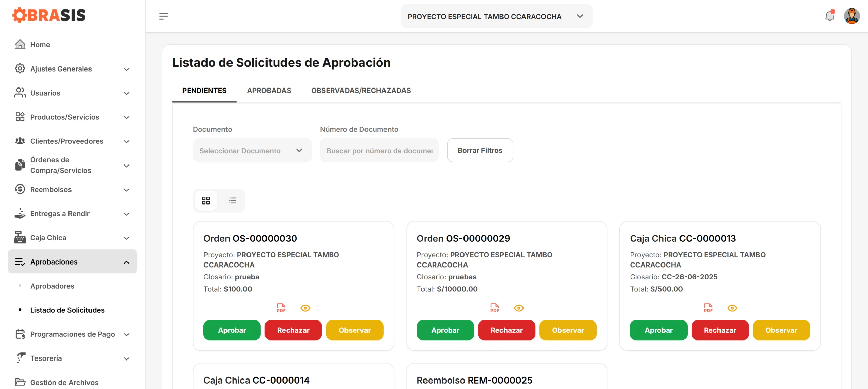Viewport: 868px width, 389px height.
Task: Approve Orden OS-00000030
Action: (232, 330)
